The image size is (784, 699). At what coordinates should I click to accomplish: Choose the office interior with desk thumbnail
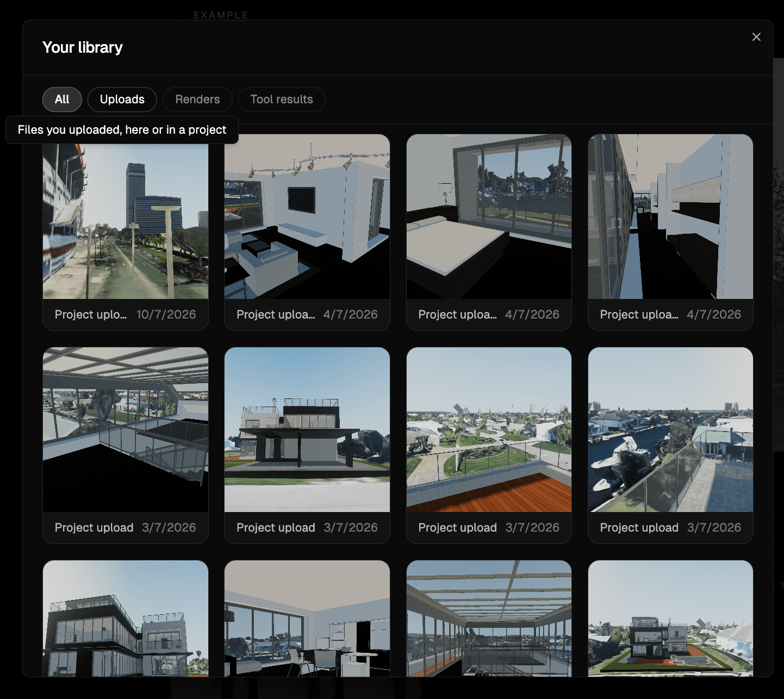click(x=307, y=619)
